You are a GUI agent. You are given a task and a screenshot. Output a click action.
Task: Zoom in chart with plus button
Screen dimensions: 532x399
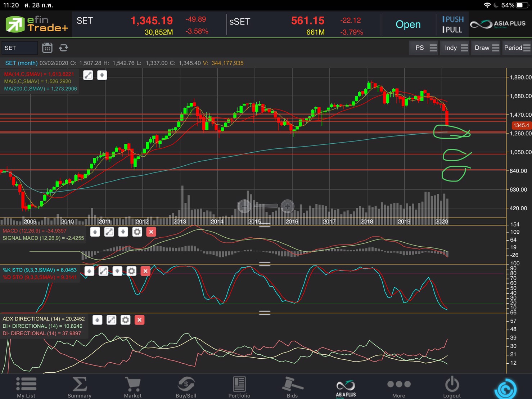click(x=287, y=206)
